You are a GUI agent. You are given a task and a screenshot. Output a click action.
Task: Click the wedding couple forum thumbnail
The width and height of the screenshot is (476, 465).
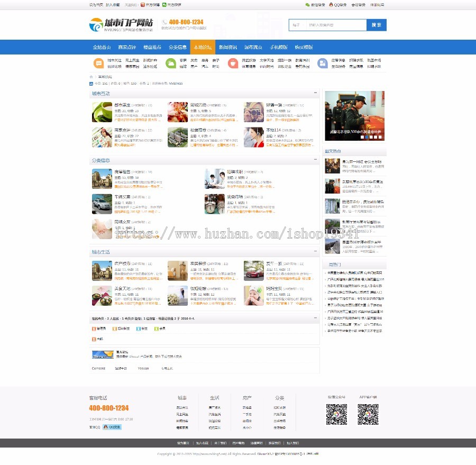tap(178, 296)
